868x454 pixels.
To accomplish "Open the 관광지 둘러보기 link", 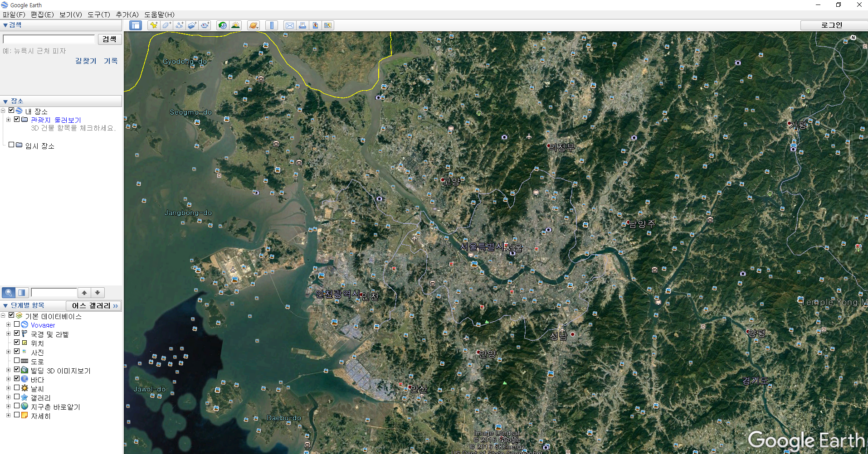I will (x=56, y=120).
